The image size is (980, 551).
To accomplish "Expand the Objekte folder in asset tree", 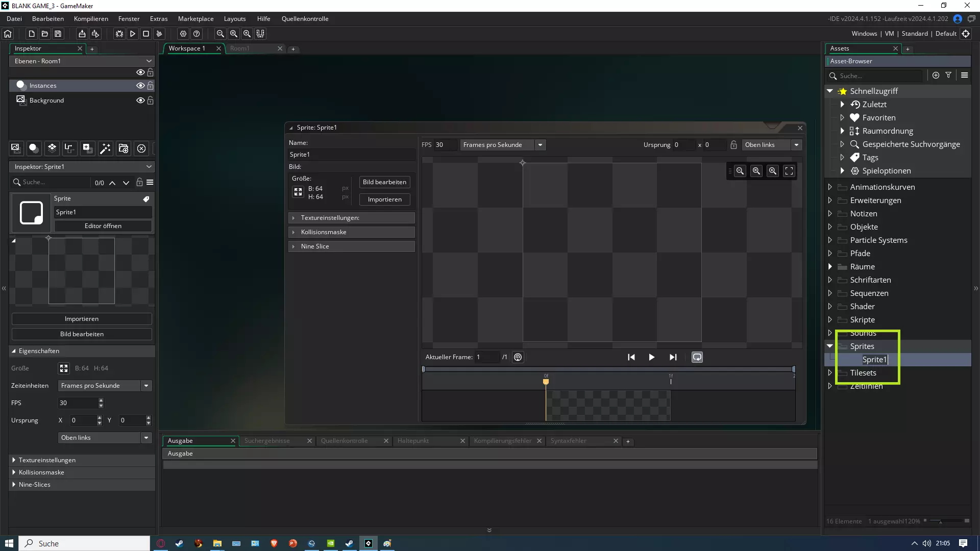I will [x=830, y=227].
